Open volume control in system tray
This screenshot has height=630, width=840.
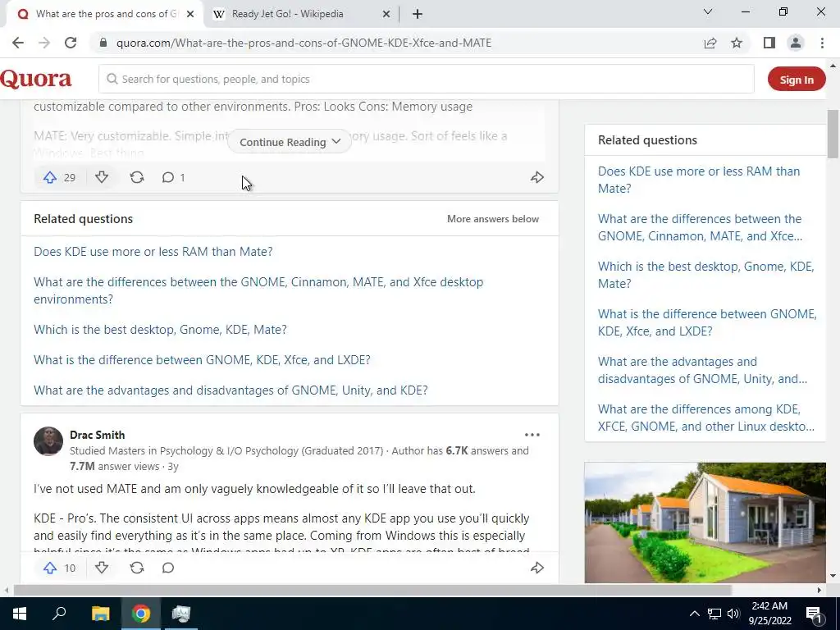(733, 614)
